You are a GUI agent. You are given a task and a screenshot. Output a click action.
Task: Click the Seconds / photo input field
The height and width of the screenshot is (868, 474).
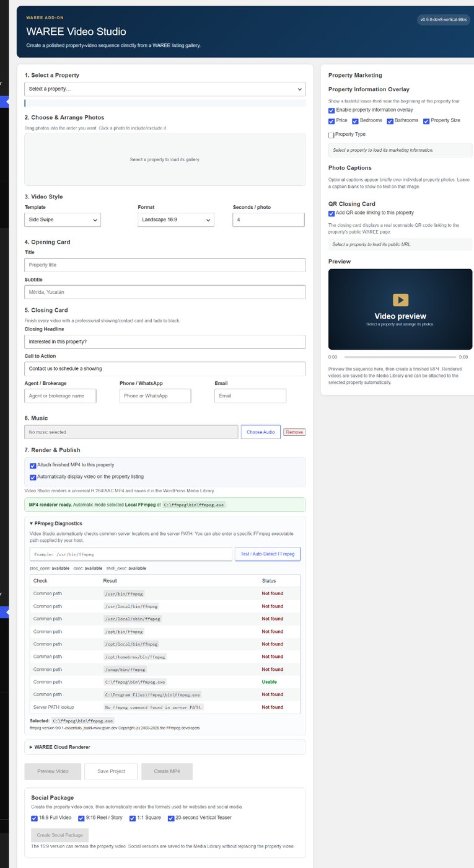point(268,219)
